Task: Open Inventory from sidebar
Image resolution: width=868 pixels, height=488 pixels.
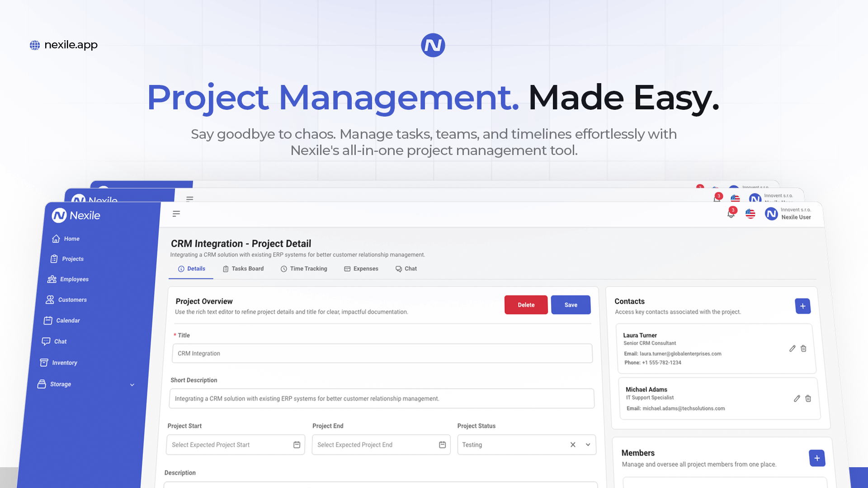Action: (x=59, y=362)
